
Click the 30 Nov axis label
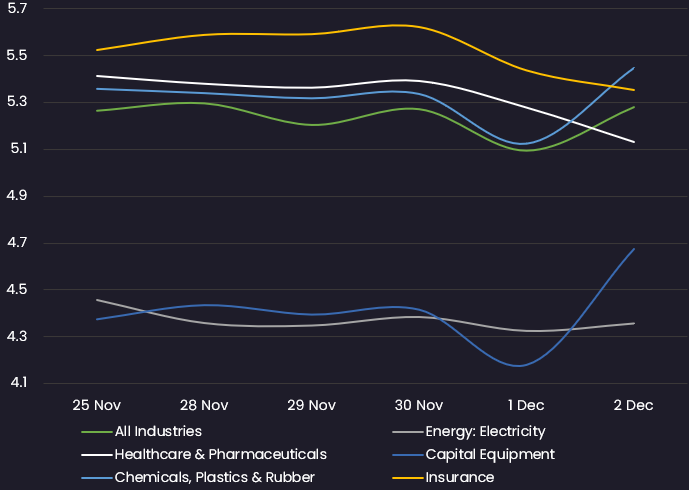pyautogui.click(x=419, y=405)
